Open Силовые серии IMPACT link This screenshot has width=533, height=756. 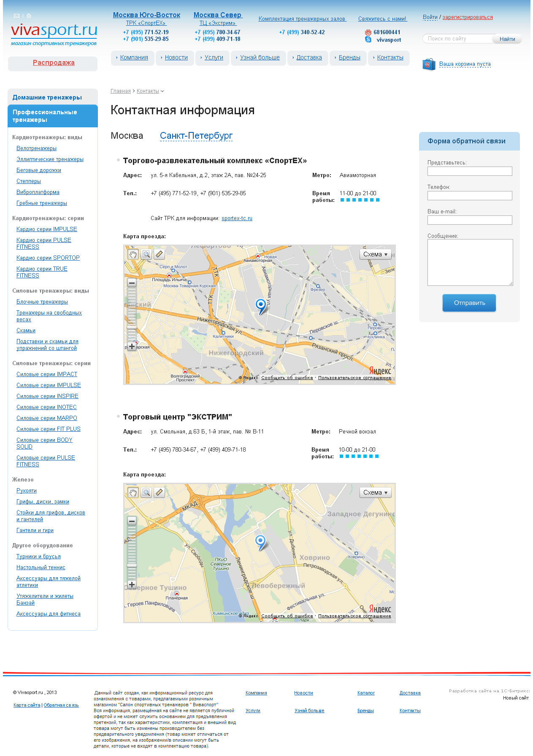(47, 374)
